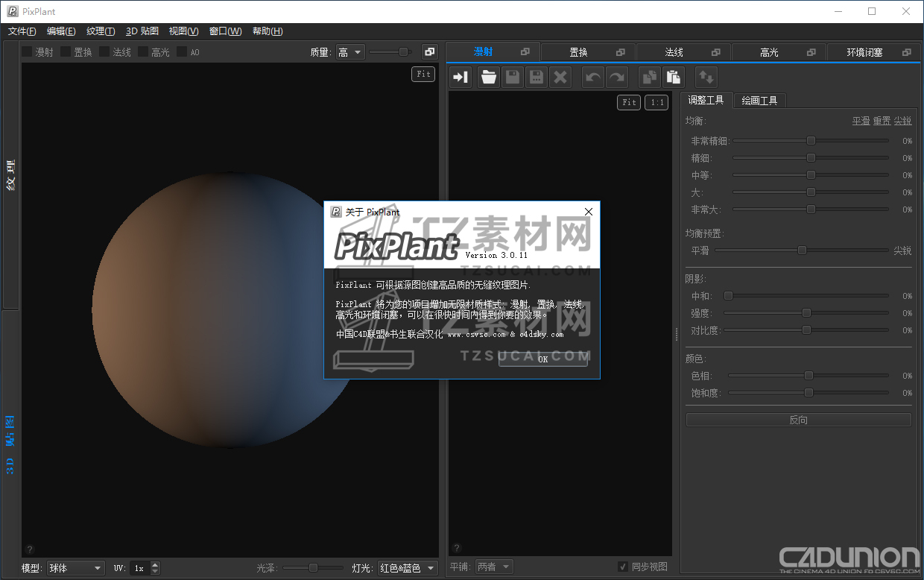This screenshot has height=580, width=924.
Task: Click the paste clipboard icon
Action: pyautogui.click(x=674, y=77)
